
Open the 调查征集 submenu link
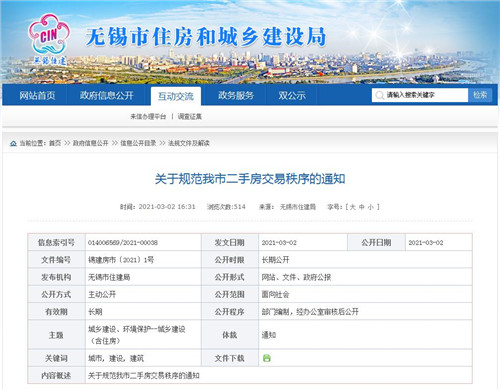coord(190,116)
